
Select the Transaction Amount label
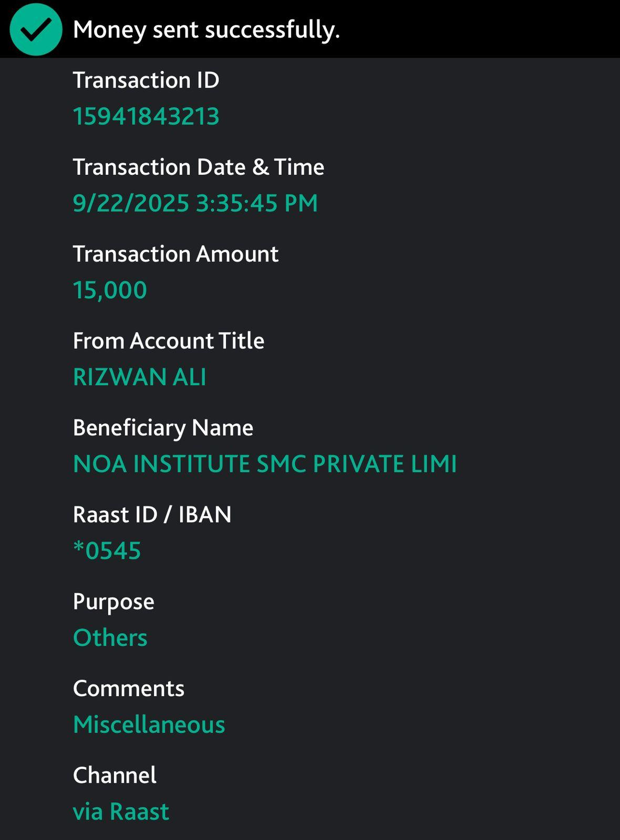click(x=175, y=254)
